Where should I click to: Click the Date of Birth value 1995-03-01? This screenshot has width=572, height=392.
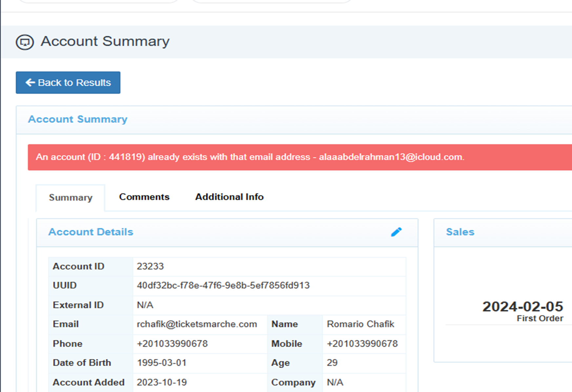click(x=162, y=363)
